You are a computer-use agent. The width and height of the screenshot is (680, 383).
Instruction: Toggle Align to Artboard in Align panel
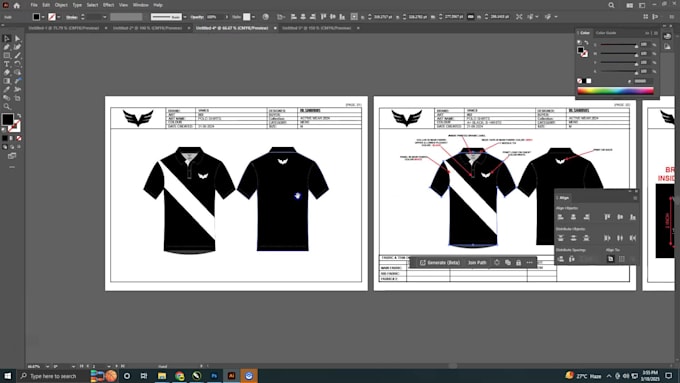tap(610, 259)
